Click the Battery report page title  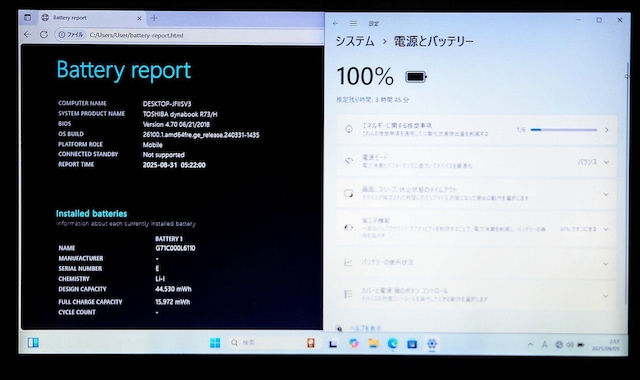(x=124, y=70)
